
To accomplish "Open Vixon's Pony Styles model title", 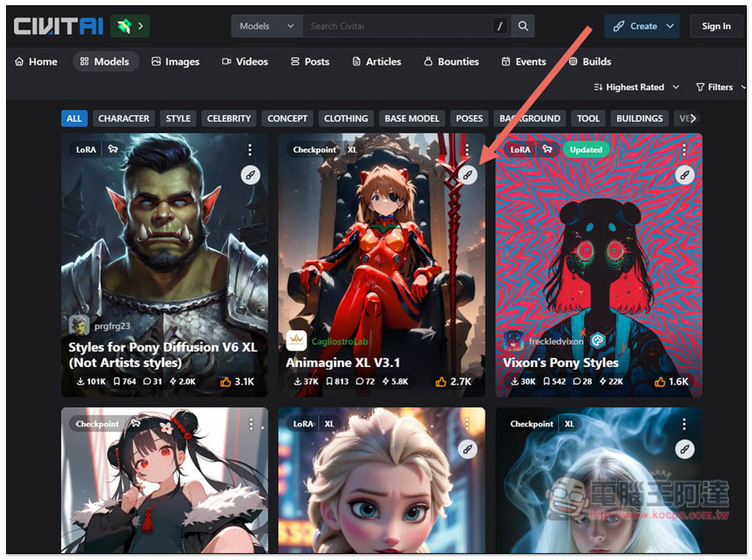I will (561, 362).
